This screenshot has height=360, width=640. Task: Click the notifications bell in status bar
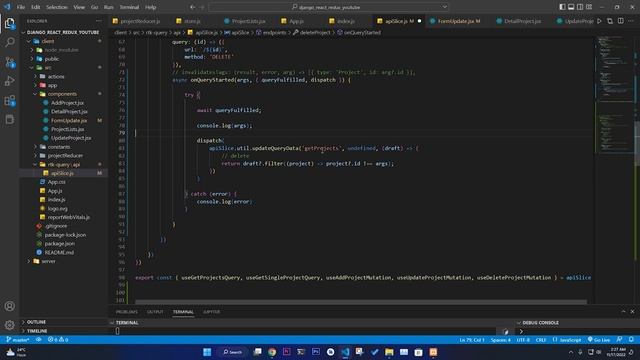(x=631, y=340)
